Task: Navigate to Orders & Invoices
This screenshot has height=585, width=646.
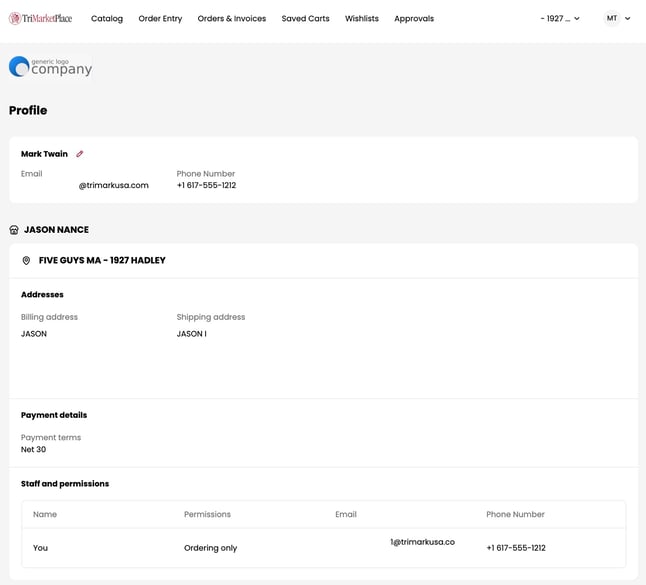Action: [x=231, y=18]
